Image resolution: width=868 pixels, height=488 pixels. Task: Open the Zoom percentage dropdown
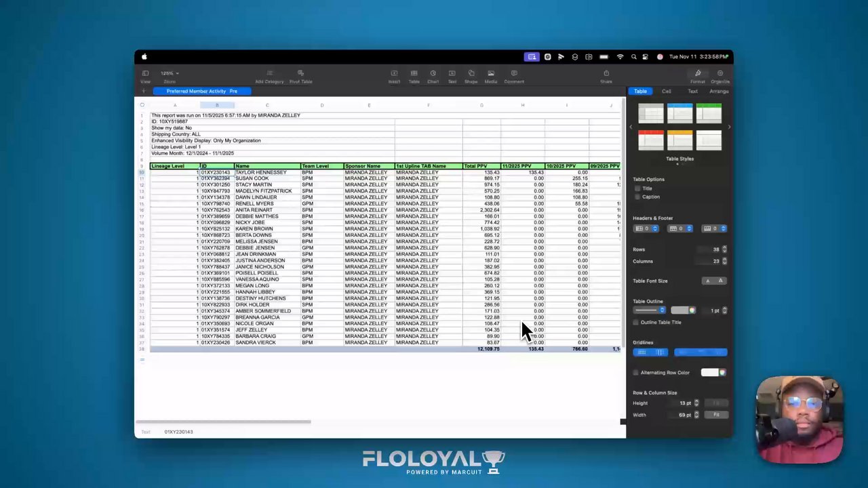point(170,73)
